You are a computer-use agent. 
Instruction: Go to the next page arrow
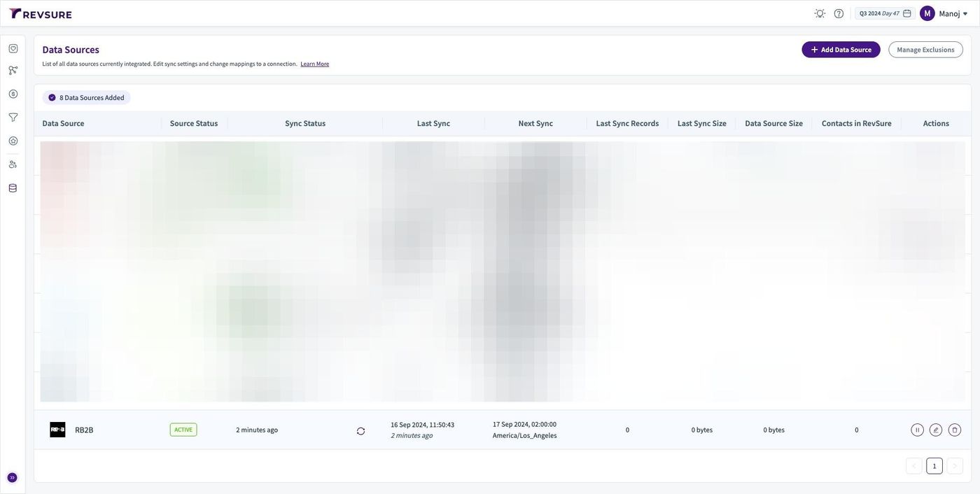955,466
